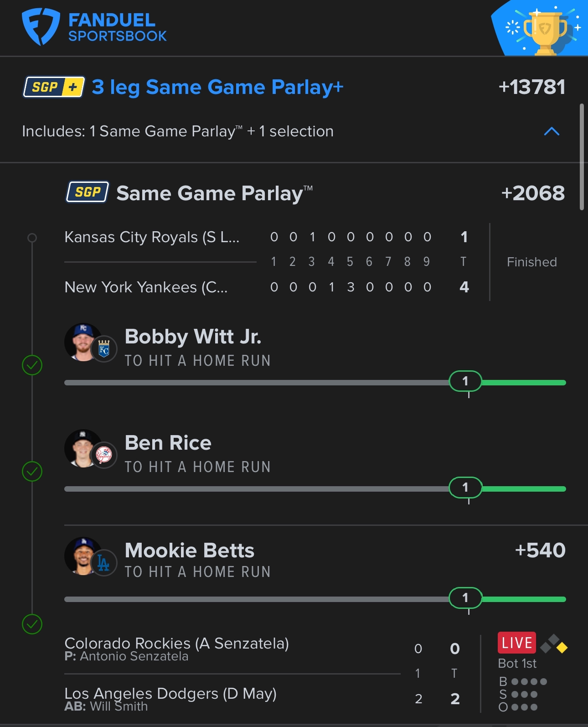The image size is (588, 727).
Task: Select the Los Angeles Dodgers team row
Action: [x=170, y=694]
